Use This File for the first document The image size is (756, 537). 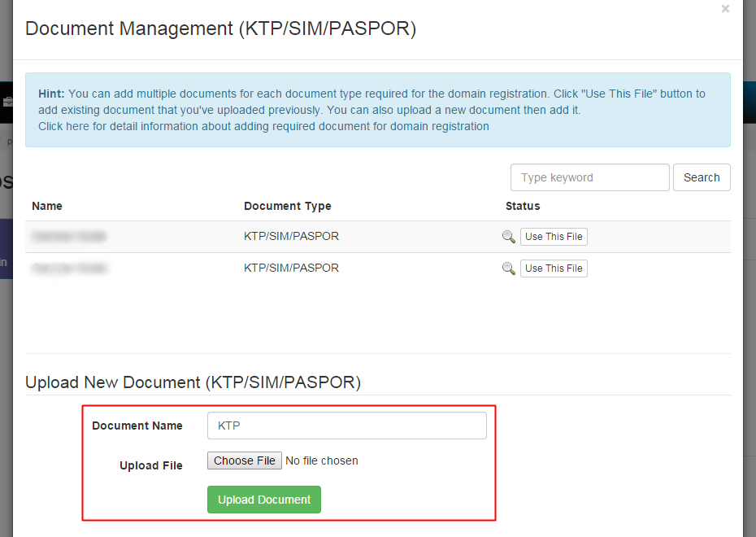554,236
